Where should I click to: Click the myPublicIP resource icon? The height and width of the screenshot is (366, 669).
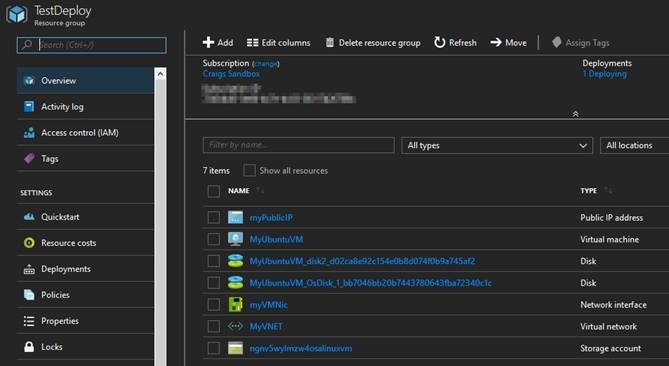pos(235,217)
